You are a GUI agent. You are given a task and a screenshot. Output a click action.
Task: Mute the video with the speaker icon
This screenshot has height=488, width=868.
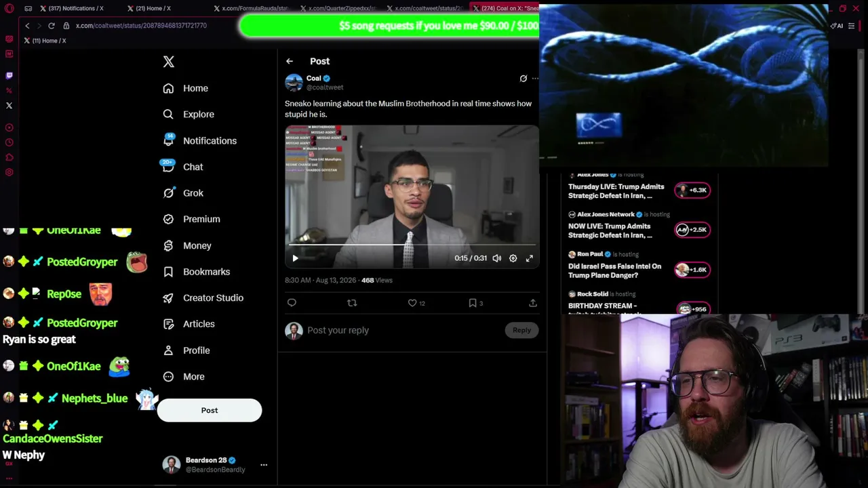[x=497, y=258]
